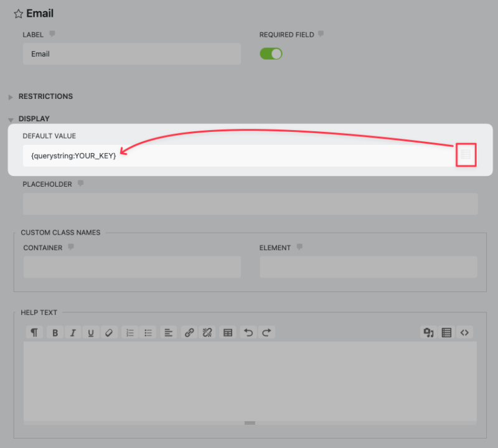Screen dimensions: 498x448
Task: Redo the last help text edit
Action: click(266, 332)
